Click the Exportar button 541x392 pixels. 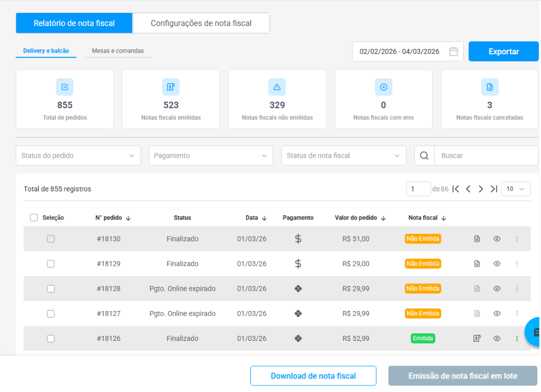[x=503, y=52]
